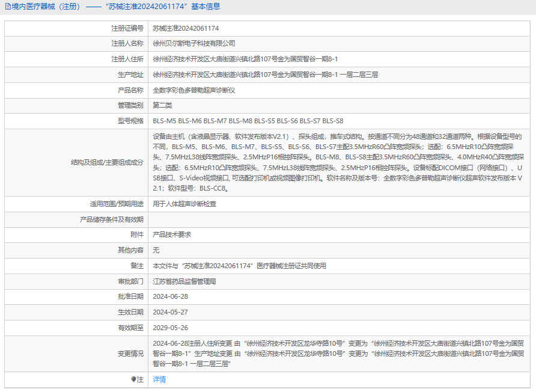This screenshot has height=392, width=536.
Task: Select registration number 苏械注准20242061174 in the 注册证编号 row
Action: click(186, 28)
